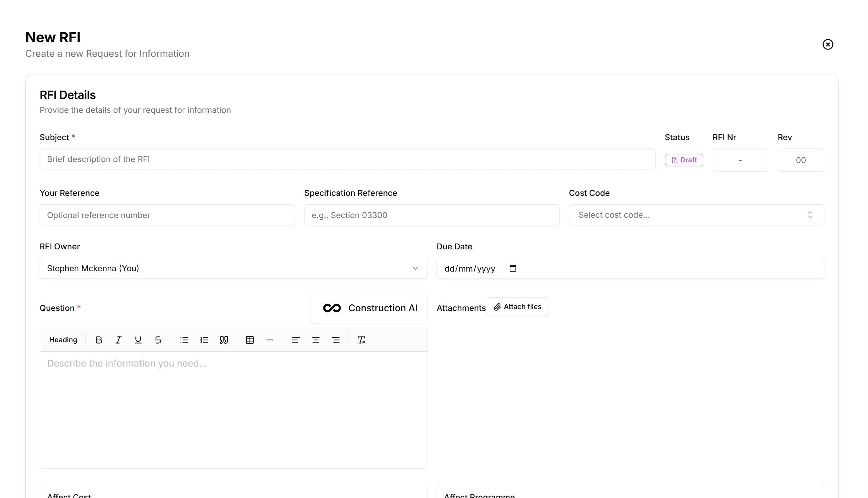Clear text formatting in the editor
This screenshot has height=498, width=868.
(362, 340)
